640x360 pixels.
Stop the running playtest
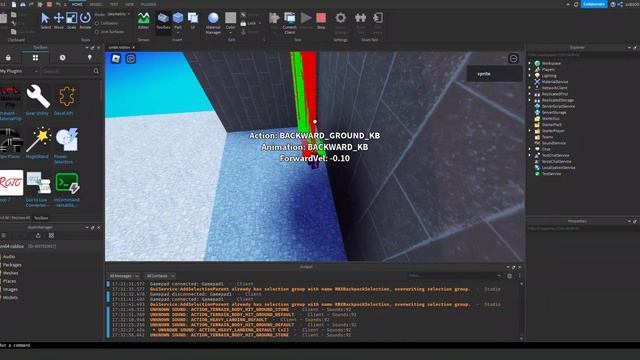coord(321,20)
